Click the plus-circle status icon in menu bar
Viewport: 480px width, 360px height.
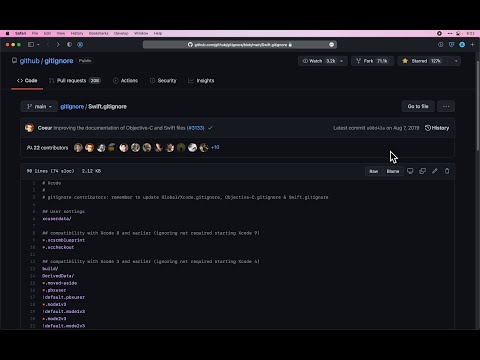click(439, 33)
